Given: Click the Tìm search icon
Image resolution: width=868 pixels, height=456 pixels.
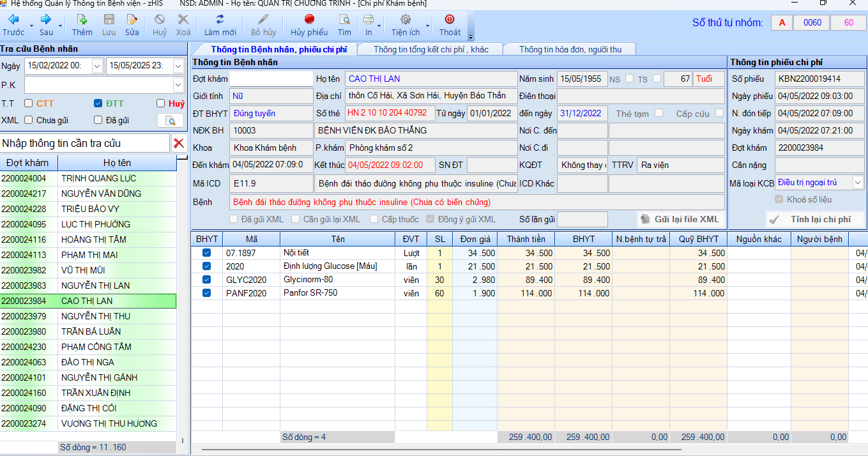Looking at the screenshot, I should click(345, 26).
